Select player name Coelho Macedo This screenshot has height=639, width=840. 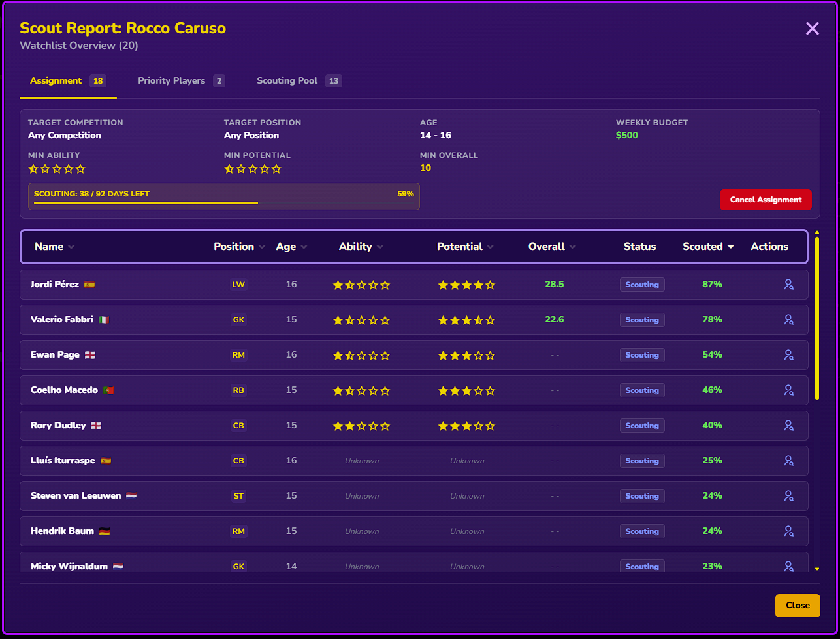64,390
